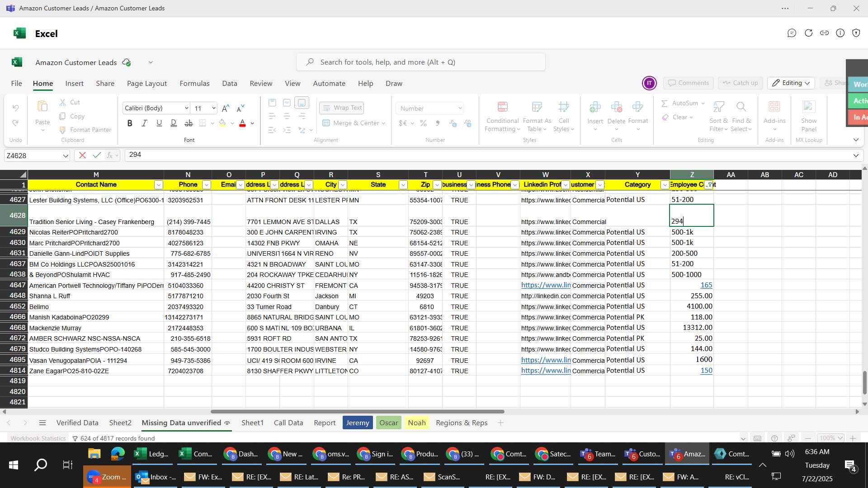Open Windows Start menu
The width and height of the screenshot is (868, 488).
pyautogui.click(x=14, y=465)
